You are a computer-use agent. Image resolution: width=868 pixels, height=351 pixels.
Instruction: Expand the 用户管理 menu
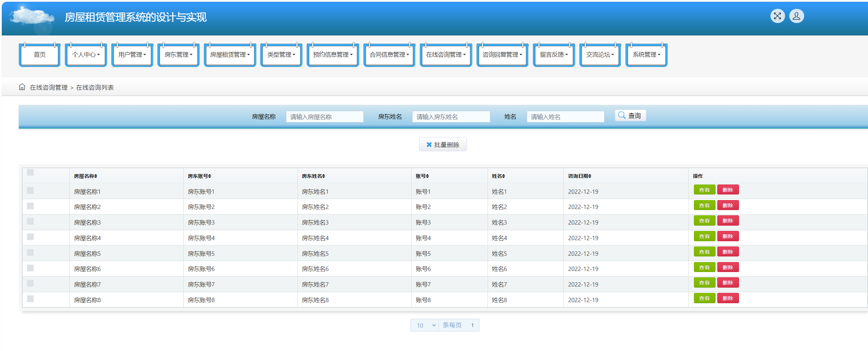pyautogui.click(x=132, y=55)
